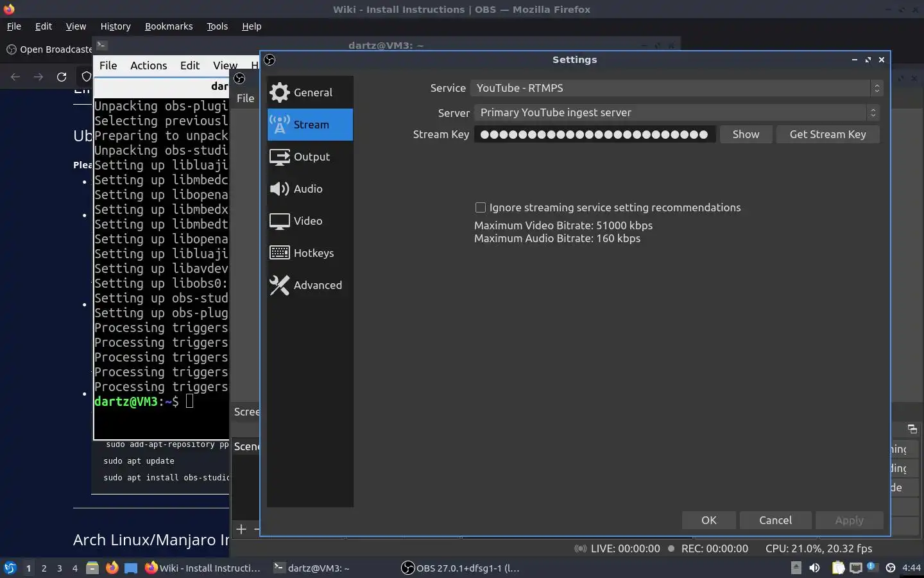Open Firefox Edit menu
Image resolution: width=924 pixels, height=578 pixels.
point(44,26)
